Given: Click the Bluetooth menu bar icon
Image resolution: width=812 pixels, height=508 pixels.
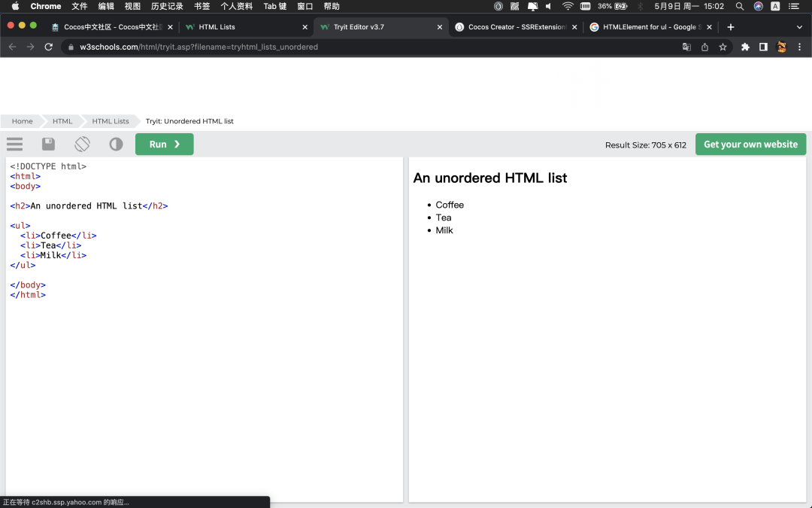Looking at the screenshot, I should coord(640,6).
